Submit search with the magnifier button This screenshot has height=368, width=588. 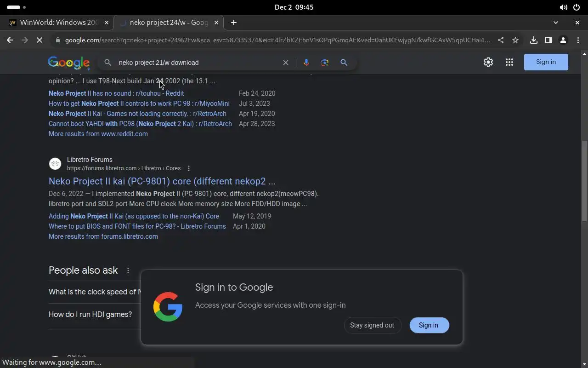tap(344, 63)
